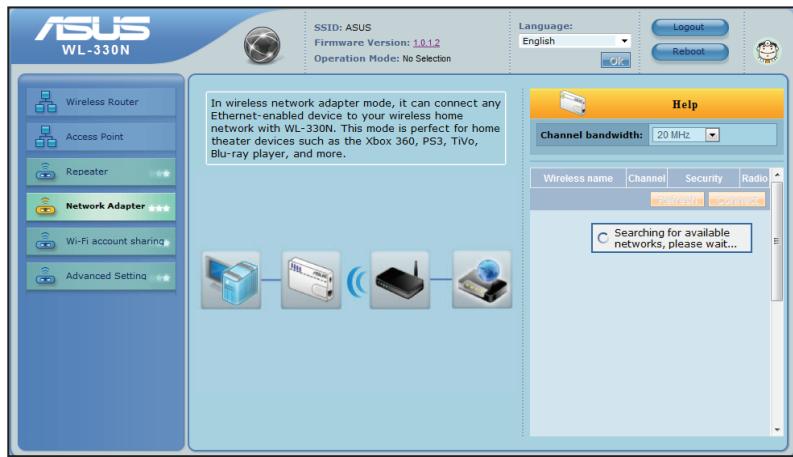
Task: Click the Refresh button in the network list
Action: [x=677, y=200]
